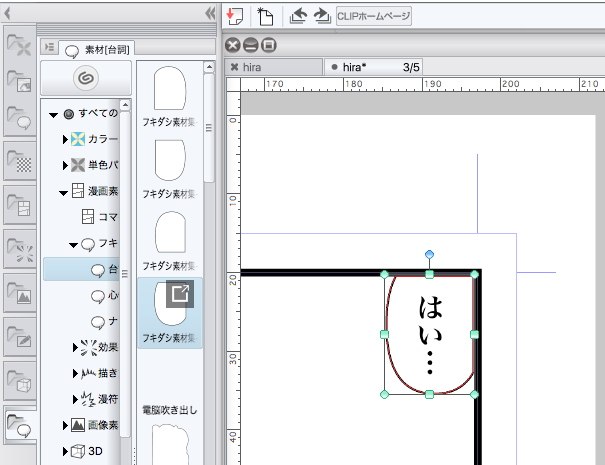Switch to the hira* 3/5 document tab
Viewport: 605px width, 465px height.
pos(375,67)
